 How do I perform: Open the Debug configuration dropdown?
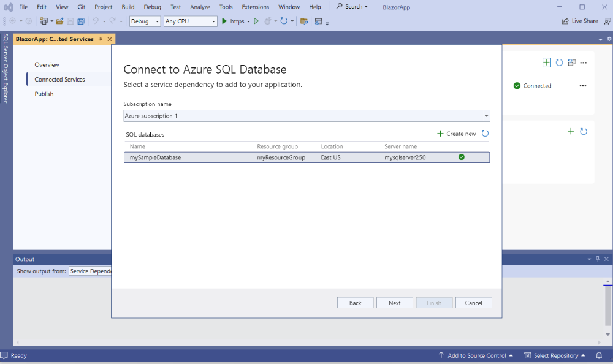(145, 21)
